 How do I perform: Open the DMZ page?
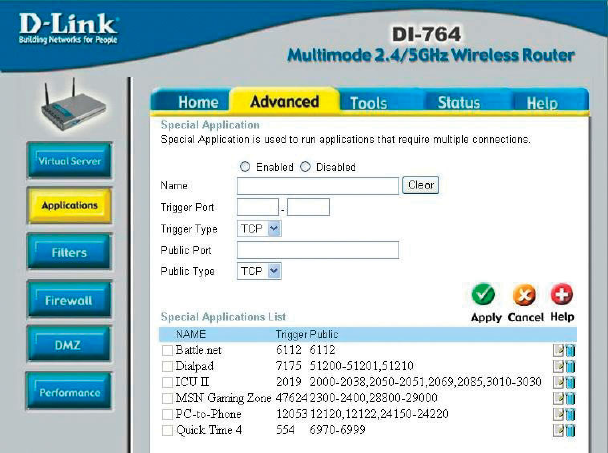tap(69, 344)
